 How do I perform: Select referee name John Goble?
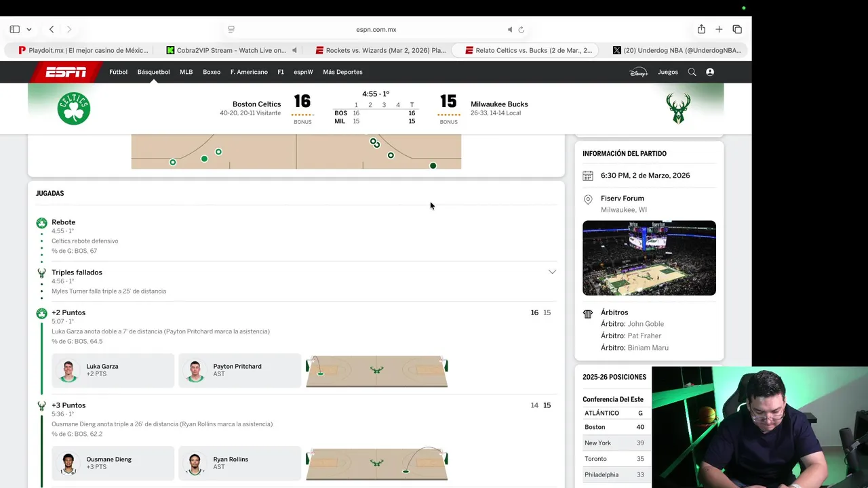tap(646, 324)
